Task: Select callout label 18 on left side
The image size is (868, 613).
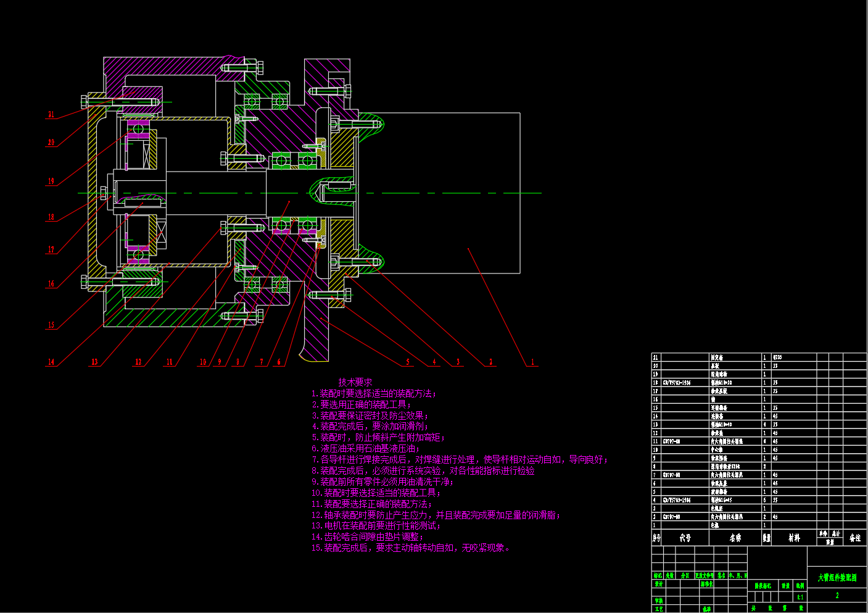Action: [x=51, y=217]
